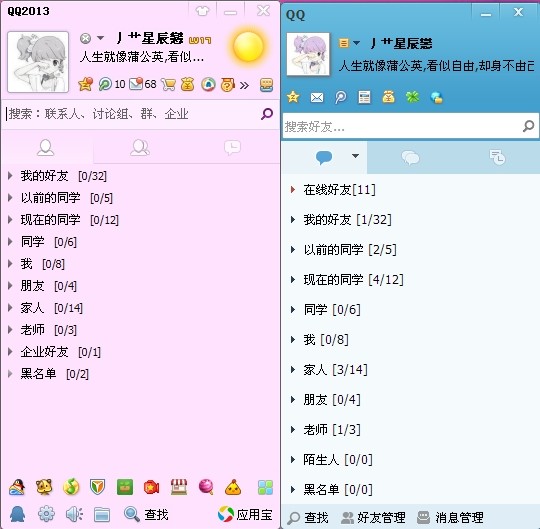Image resolution: width=540 pixels, height=529 pixels.
Task: Switch to groups tab in QQ2013
Action: pos(140,148)
